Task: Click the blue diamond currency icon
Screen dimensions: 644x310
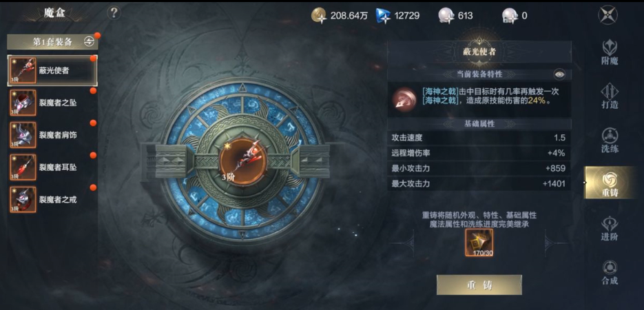Action: click(383, 16)
